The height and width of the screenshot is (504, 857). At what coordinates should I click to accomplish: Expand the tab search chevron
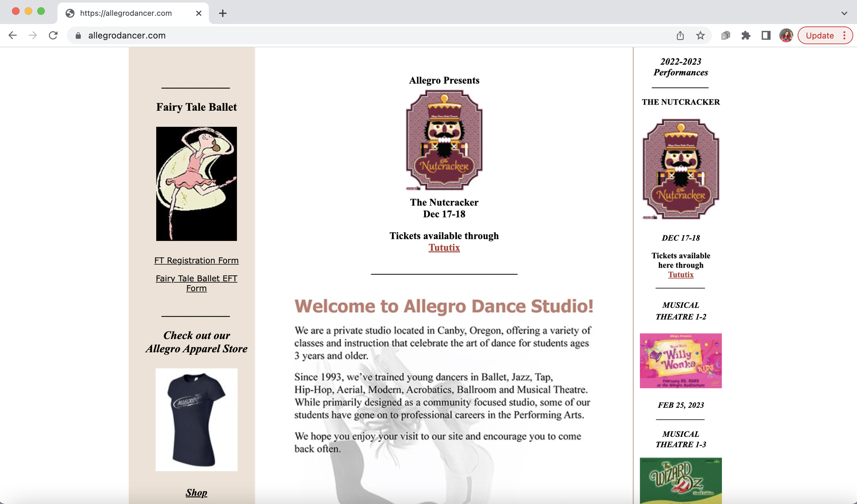tap(844, 13)
